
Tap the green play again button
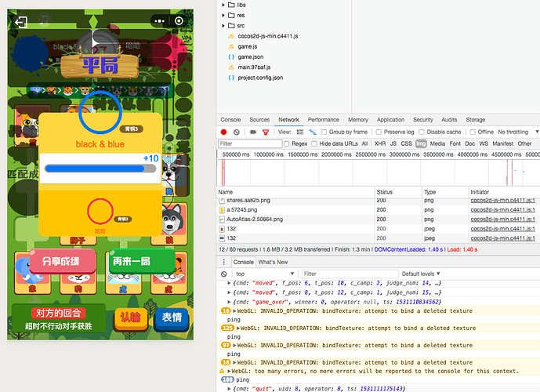(142, 261)
